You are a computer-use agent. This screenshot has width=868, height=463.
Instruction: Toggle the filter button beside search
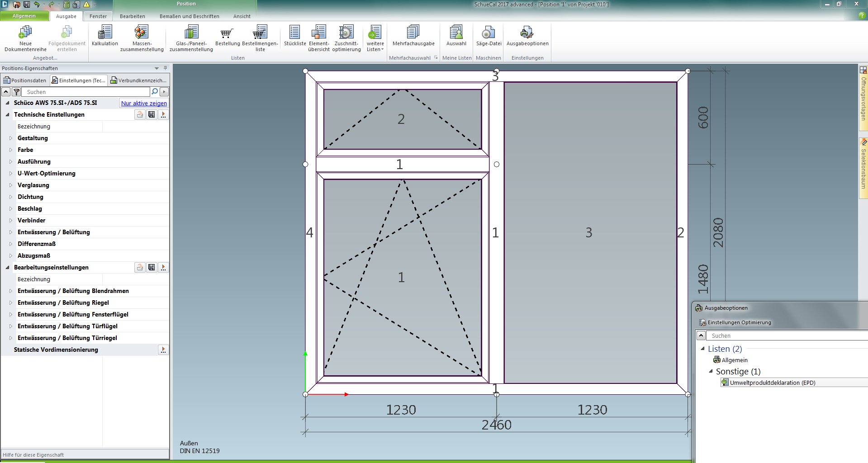[16, 92]
